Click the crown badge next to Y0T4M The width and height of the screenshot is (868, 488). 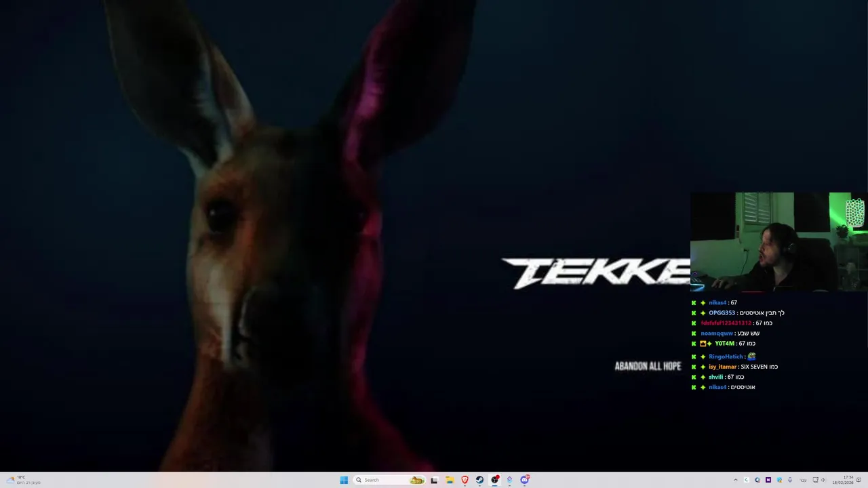point(703,344)
